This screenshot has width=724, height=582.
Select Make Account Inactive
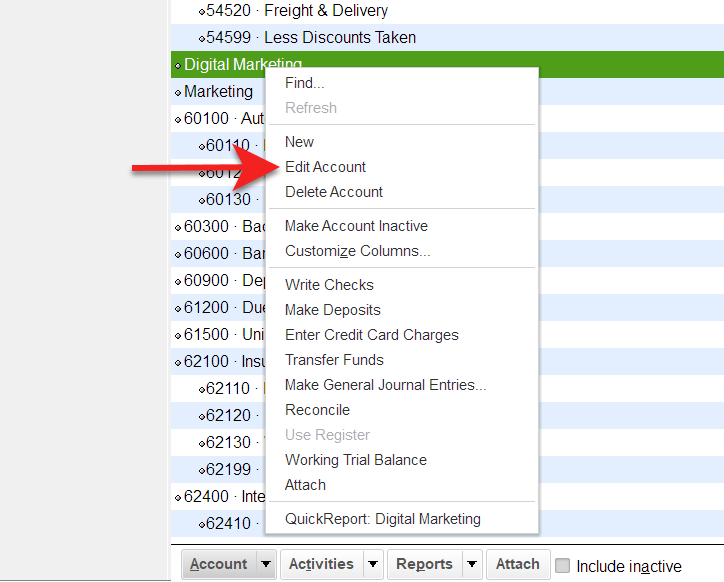coord(356,226)
